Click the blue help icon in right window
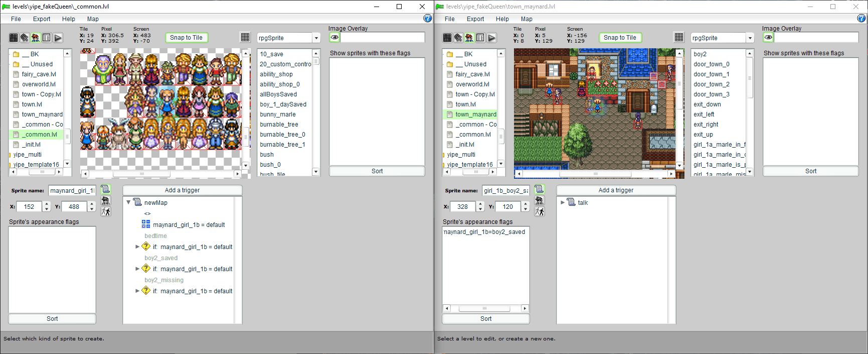Image resolution: width=868 pixels, height=354 pixels. pos(861,19)
